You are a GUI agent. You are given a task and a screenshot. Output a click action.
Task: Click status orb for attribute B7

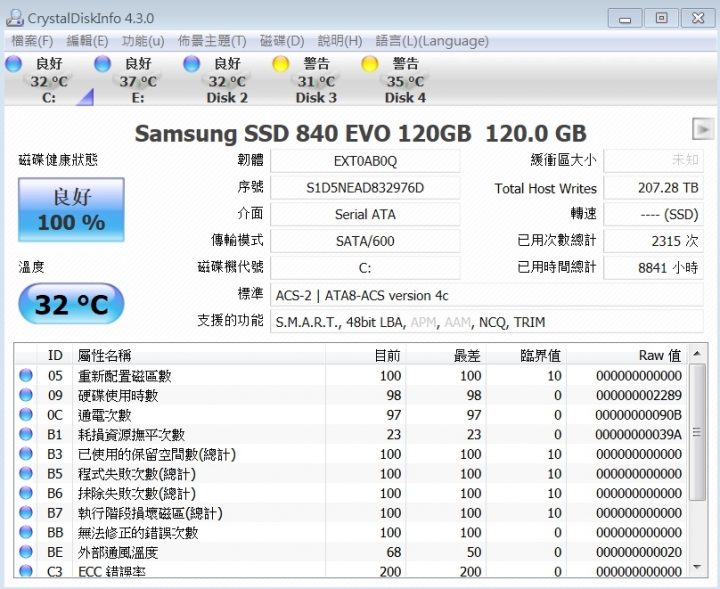click(26, 513)
